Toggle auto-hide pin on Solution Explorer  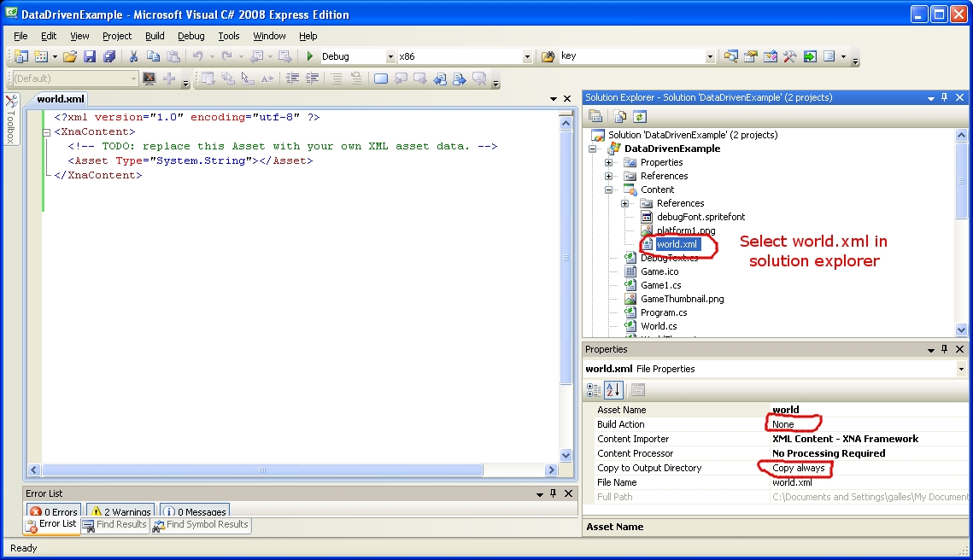click(945, 97)
